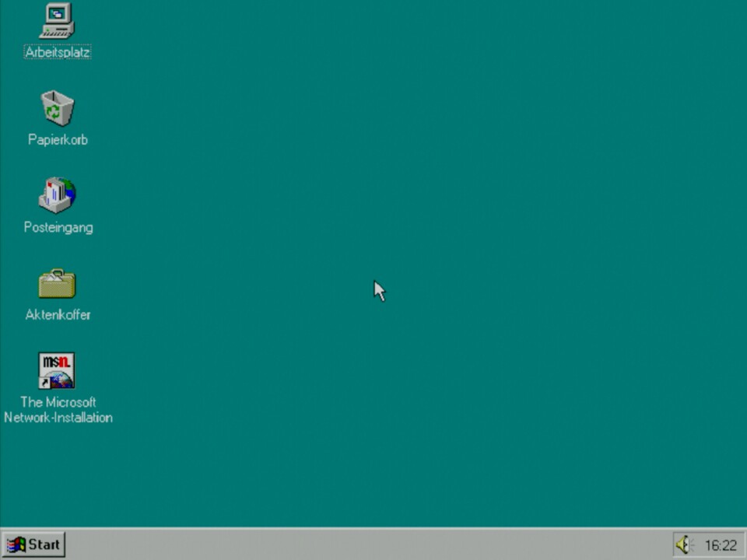Screen dimensions: 747x560
Task: Select the computer graphic on Arbeitsplatz
Action: (x=57, y=19)
